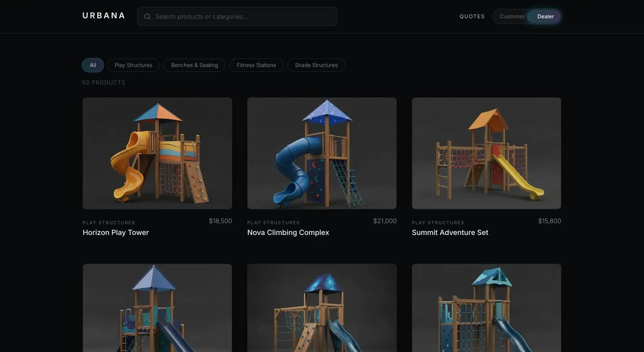644x352 pixels.
Task: Click category label above Nova Climbing Complex
Action: click(273, 222)
